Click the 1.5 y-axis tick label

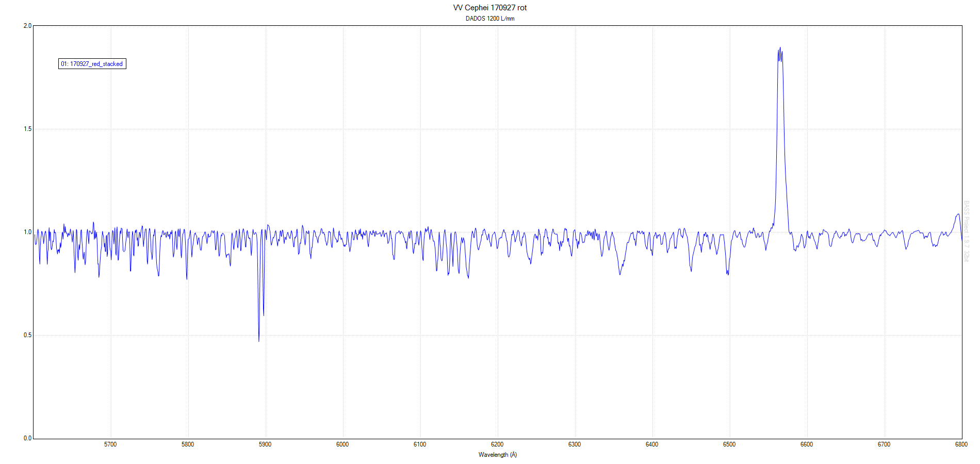pyautogui.click(x=27, y=129)
